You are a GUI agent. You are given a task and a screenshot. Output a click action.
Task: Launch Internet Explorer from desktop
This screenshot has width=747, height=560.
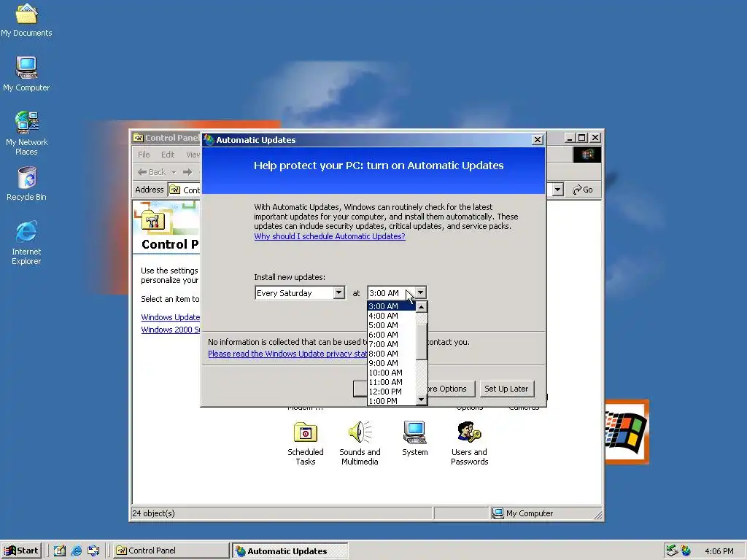[26, 242]
